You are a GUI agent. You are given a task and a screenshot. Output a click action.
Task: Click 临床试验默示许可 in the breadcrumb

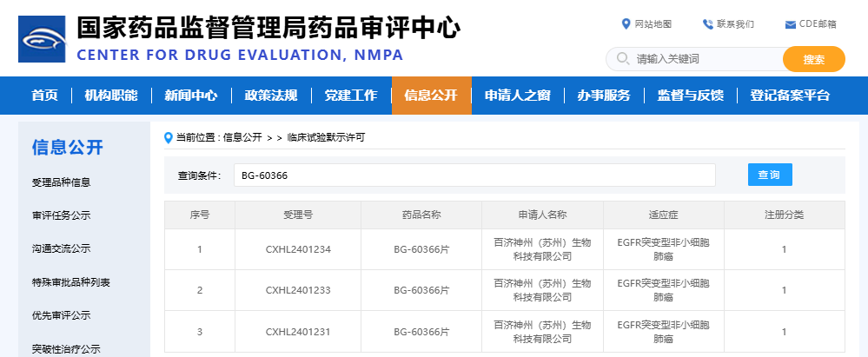point(326,138)
